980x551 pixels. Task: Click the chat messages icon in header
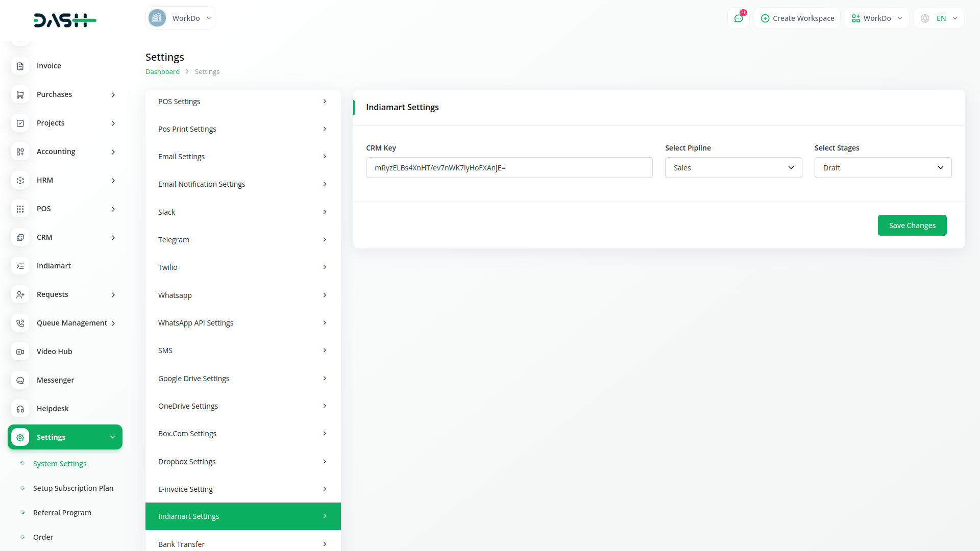(x=738, y=18)
